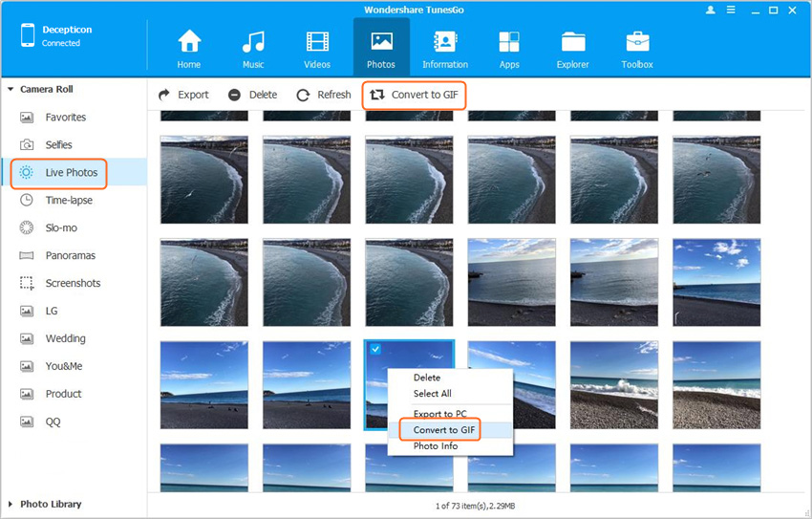Open the Explorer folder icon
812x519 pixels.
pyautogui.click(x=573, y=44)
